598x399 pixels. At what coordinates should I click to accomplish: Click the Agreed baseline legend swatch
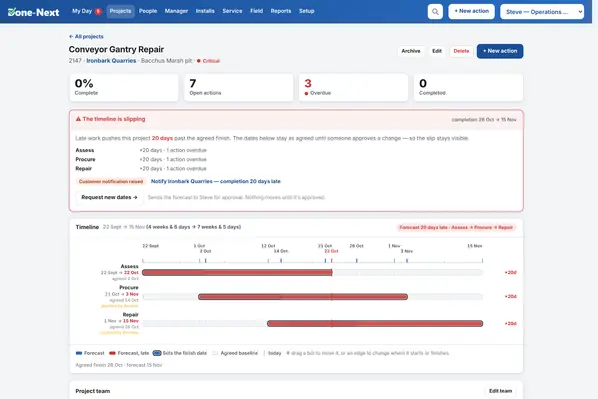pyautogui.click(x=215, y=353)
